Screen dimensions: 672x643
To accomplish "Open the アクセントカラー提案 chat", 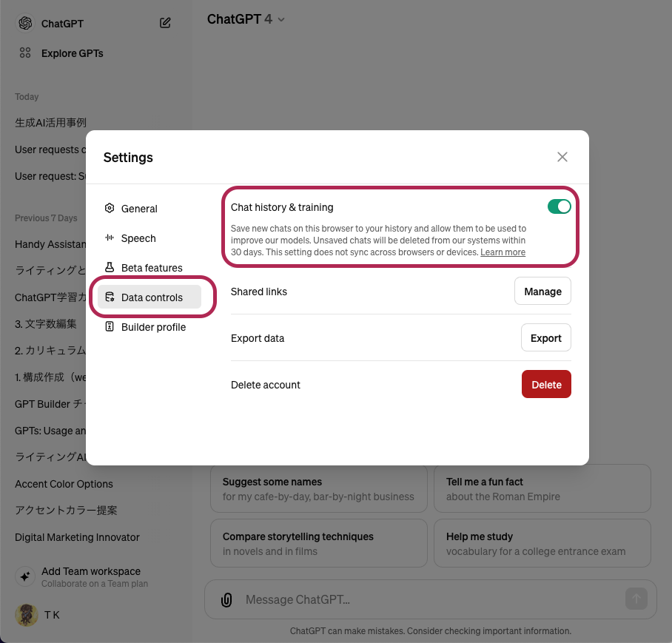I will tap(66, 511).
